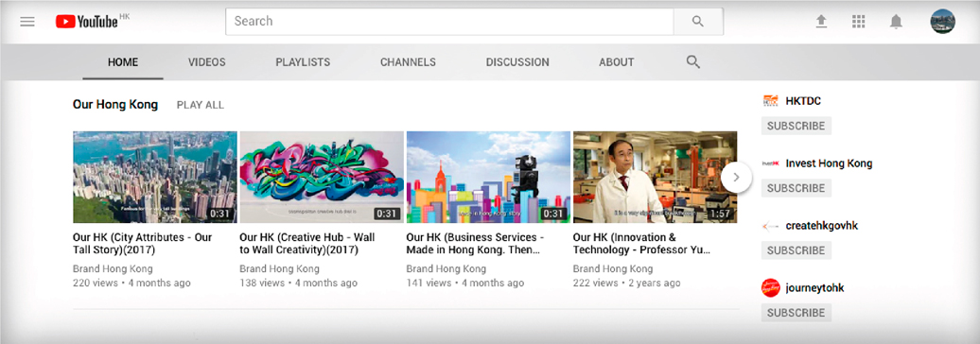Open title 'Our HK (Business Services - Made in Hong Kong'
980x344 pixels.
point(475,244)
